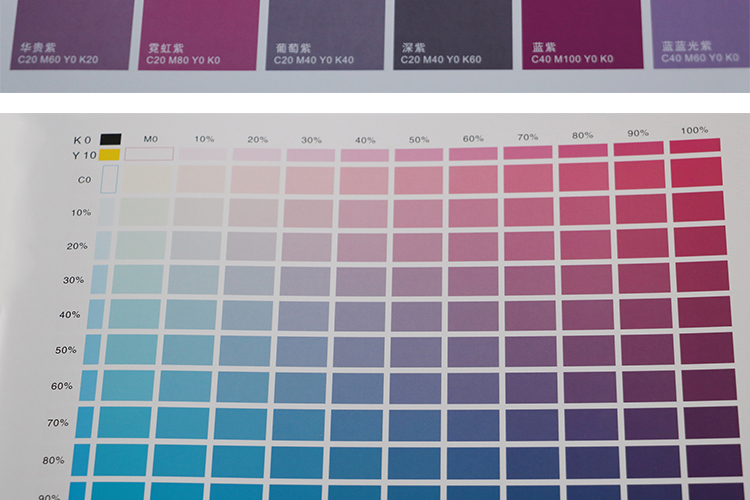Click the magenta column header '10%'
750x500 pixels.
point(204,139)
